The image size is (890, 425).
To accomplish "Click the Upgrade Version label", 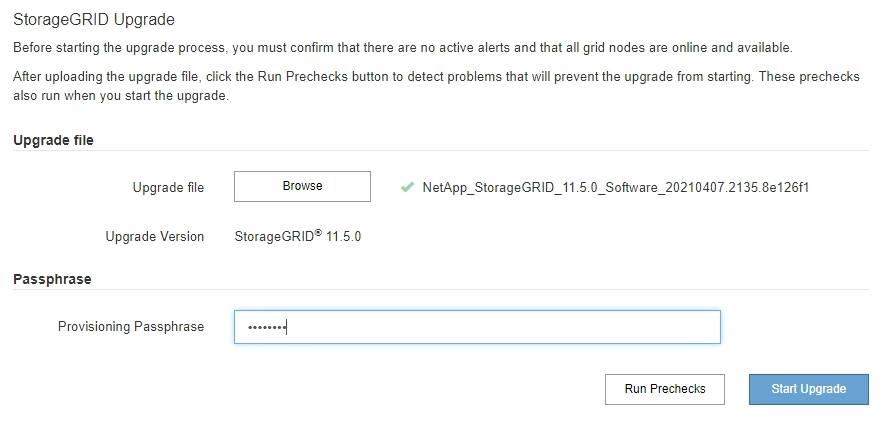I will (154, 237).
